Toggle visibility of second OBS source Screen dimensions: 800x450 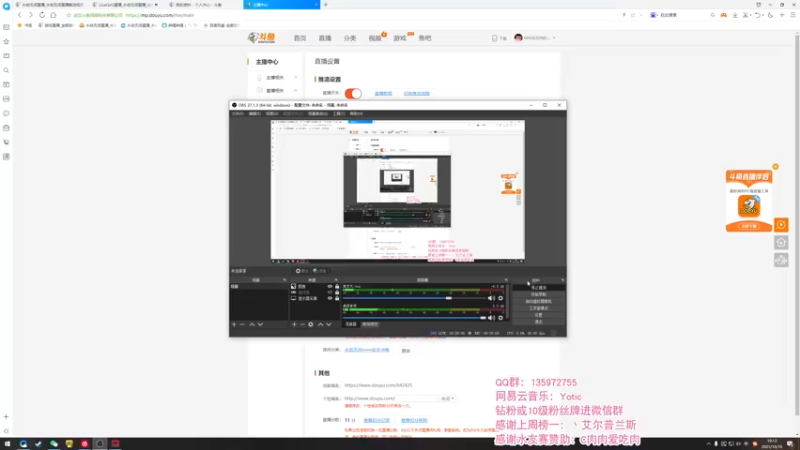[x=330, y=292]
